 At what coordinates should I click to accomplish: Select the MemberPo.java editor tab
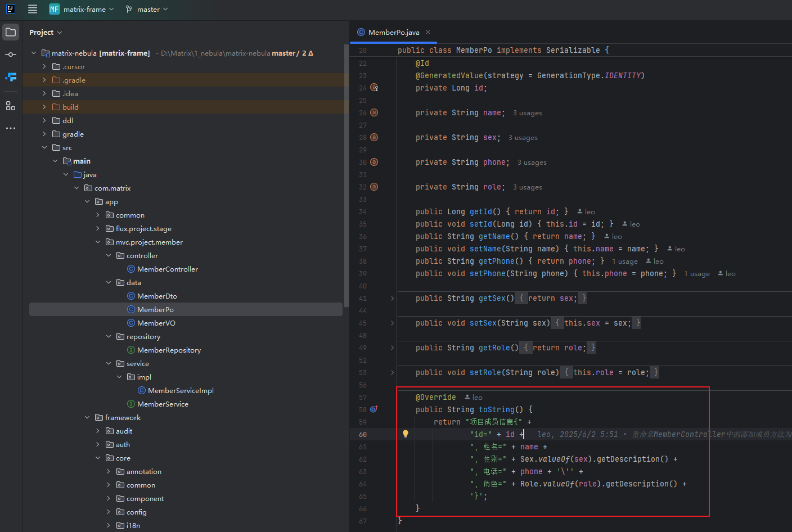click(393, 33)
